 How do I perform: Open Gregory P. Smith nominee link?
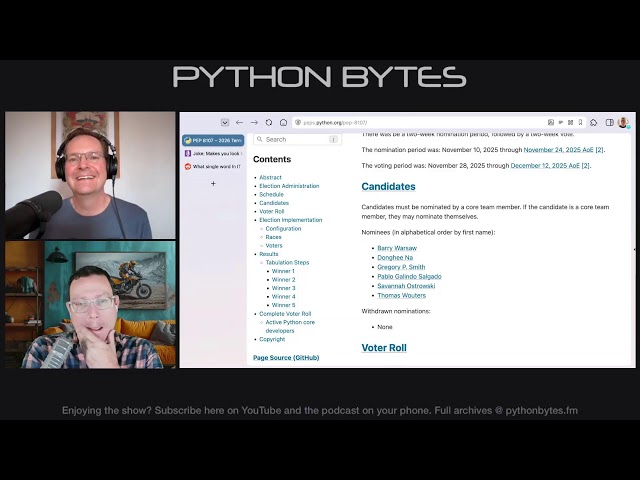pyautogui.click(x=401, y=267)
